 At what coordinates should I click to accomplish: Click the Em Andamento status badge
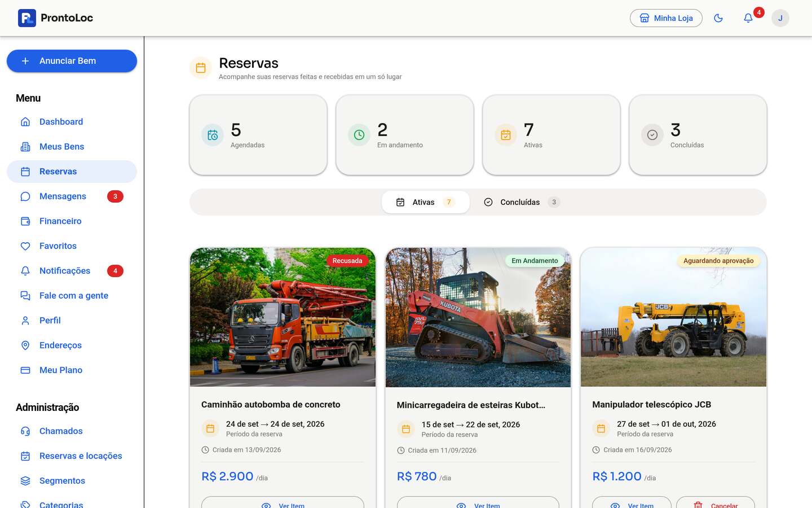coord(535,261)
